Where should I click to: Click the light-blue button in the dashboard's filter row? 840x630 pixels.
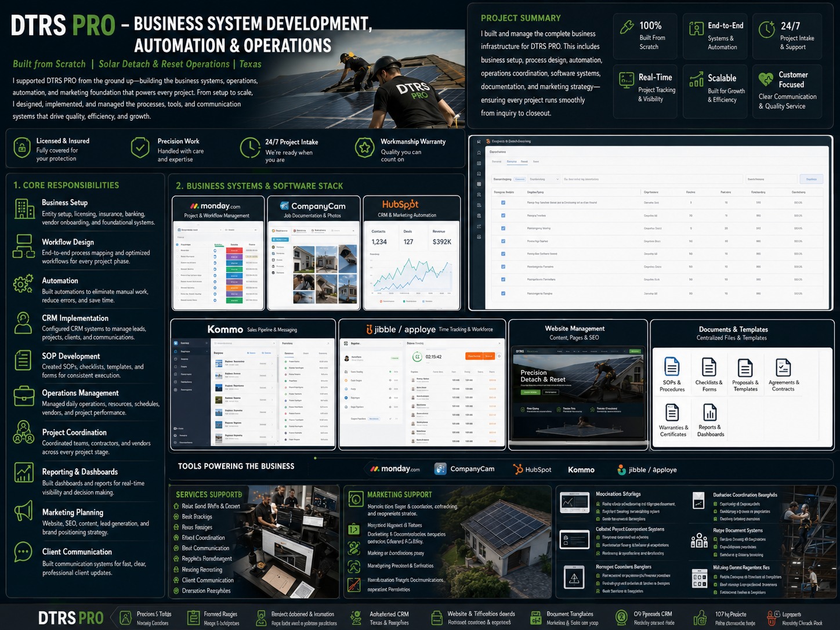811,179
